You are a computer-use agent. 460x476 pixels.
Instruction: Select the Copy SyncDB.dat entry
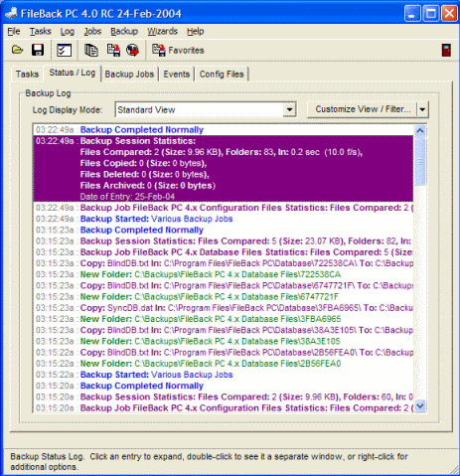click(224, 308)
